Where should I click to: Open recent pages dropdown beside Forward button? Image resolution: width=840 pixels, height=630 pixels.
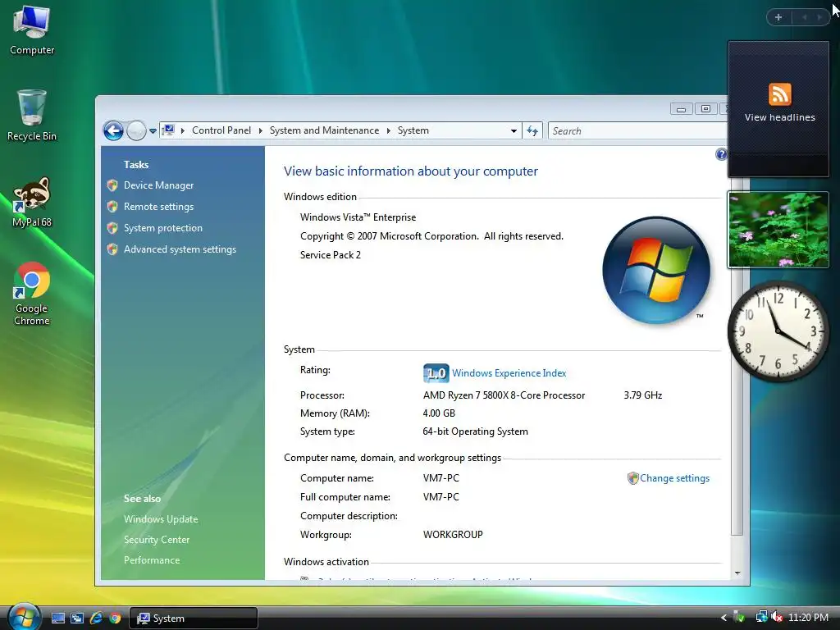click(153, 130)
